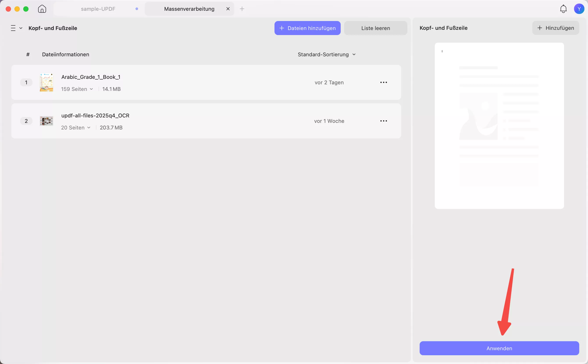Image resolution: width=588 pixels, height=364 pixels.
Task: Click the home icon in title bar
Action: (x=42, y=9)
